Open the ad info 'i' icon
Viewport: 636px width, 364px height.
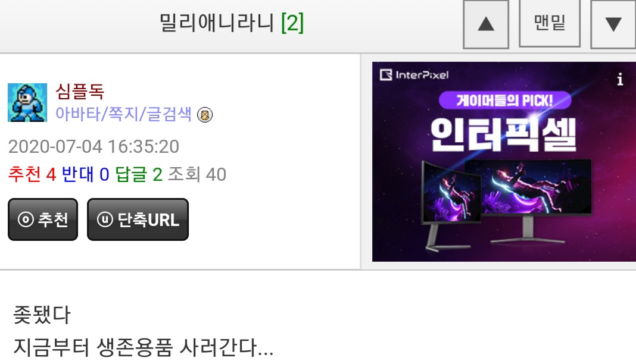(620, 79)
